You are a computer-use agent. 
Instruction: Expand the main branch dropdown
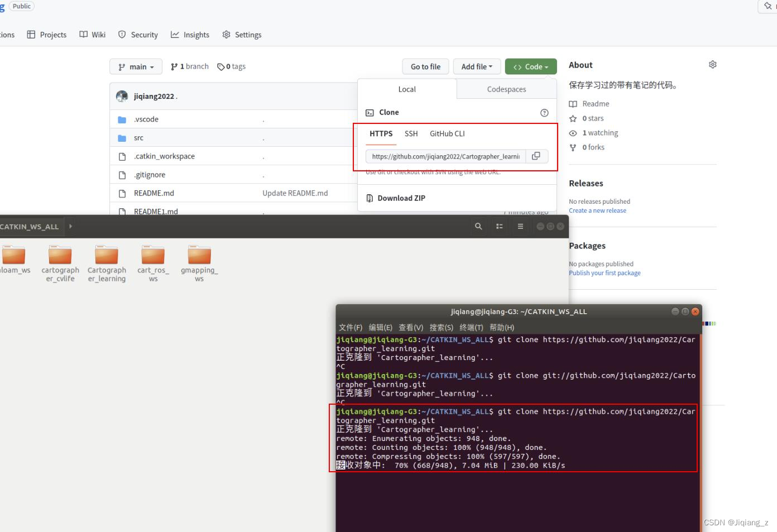[136, 66]
